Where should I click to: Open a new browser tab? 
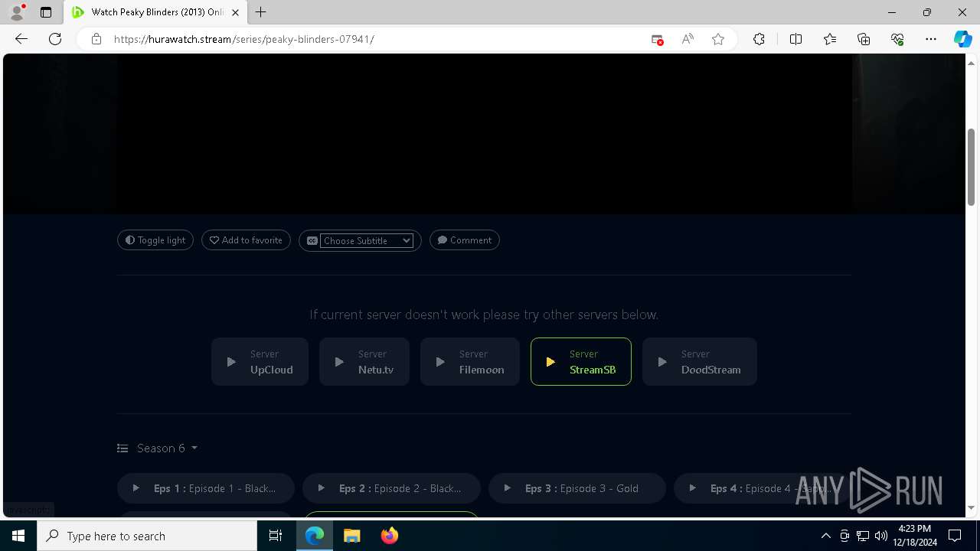coord(261,12)
